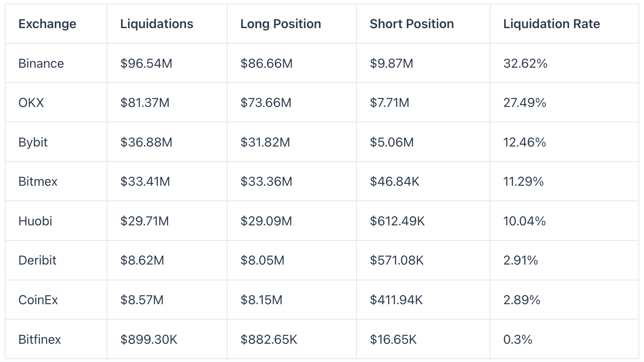Select the Bitfinex exchange cell
644x362 pixels.
click(x=40, y=339)
